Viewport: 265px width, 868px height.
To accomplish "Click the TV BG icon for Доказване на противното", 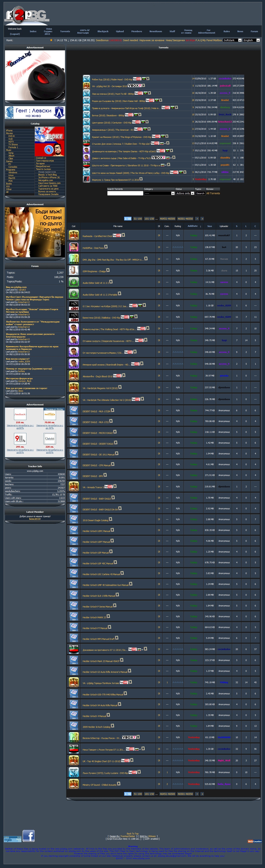I will [74, 649].
